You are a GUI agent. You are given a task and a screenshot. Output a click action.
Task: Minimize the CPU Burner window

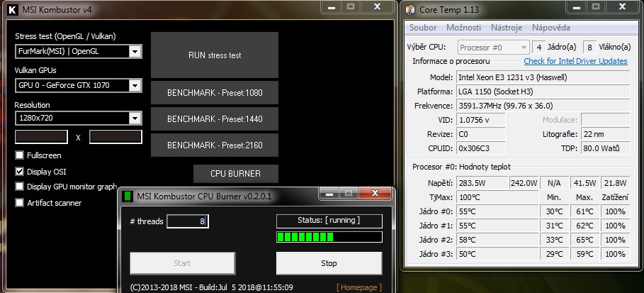tap(329, 193)
